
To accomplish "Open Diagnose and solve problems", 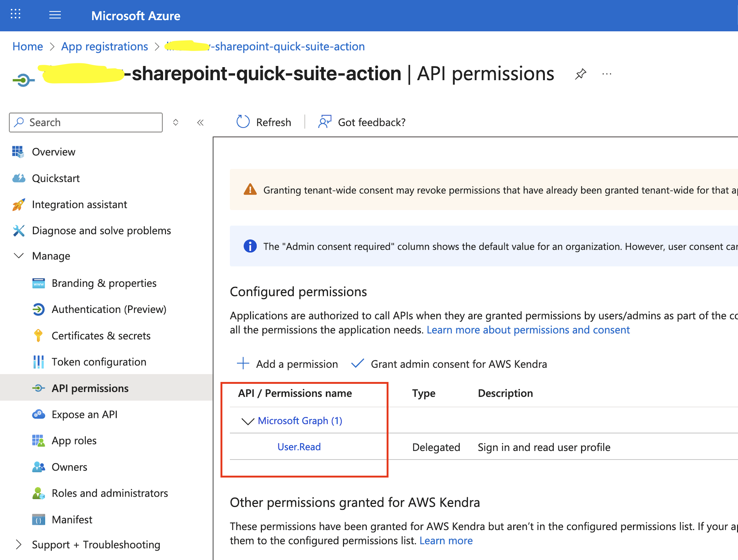I will [101, 231].
